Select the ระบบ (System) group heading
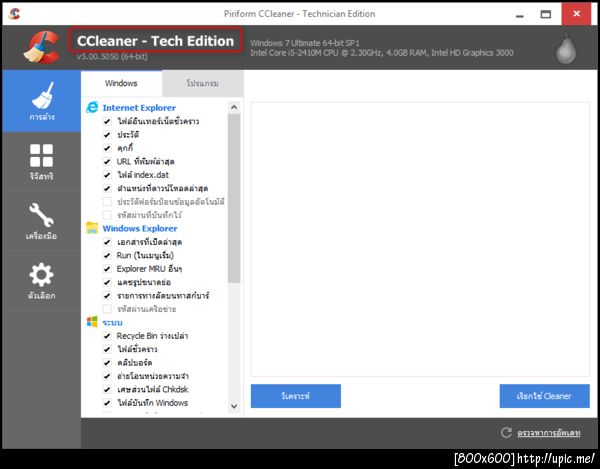600x469 pixels. 112,322
